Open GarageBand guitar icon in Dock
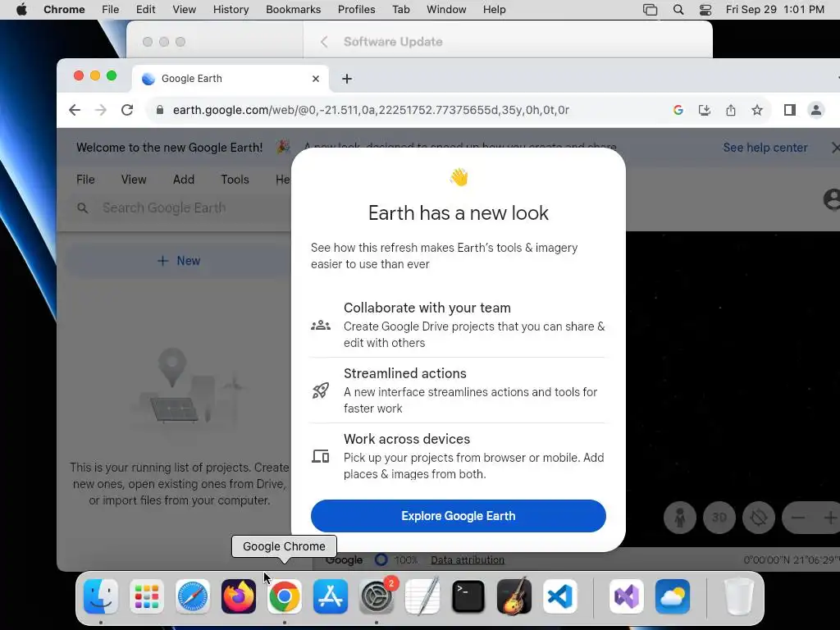 [x=514, y=596]
